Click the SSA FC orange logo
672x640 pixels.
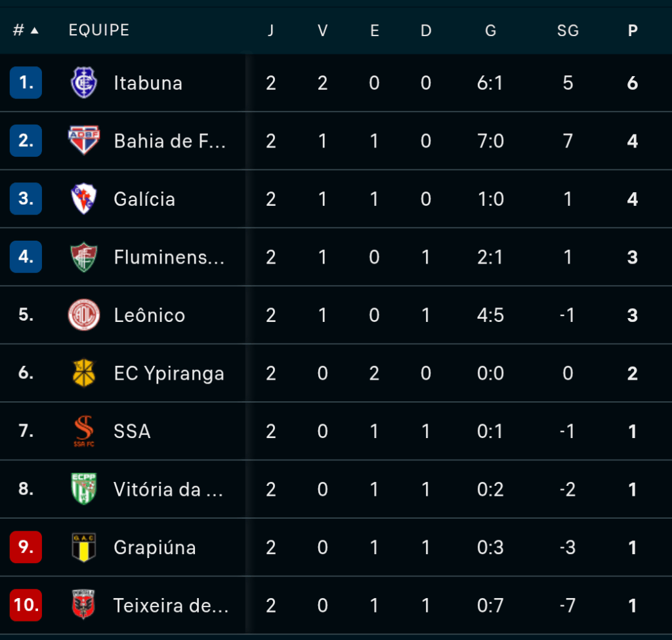(x=84, y=431)
